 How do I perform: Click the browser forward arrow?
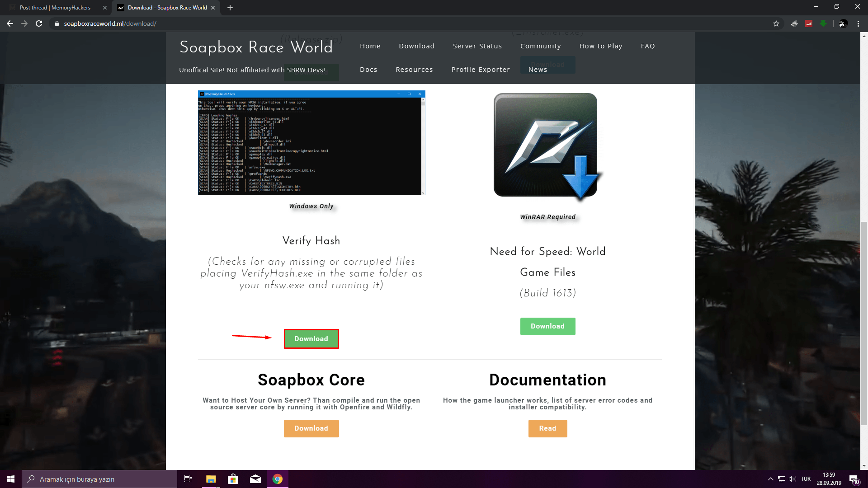[24, 23]
